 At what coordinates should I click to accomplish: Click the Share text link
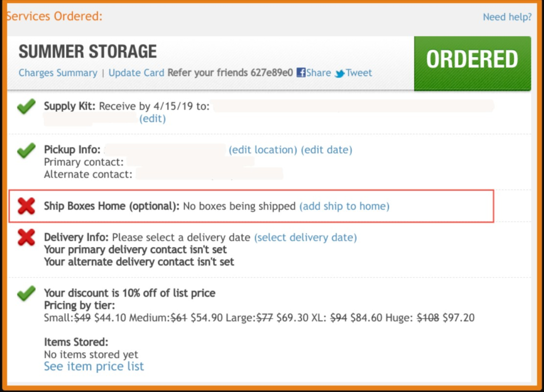(319, 73)
